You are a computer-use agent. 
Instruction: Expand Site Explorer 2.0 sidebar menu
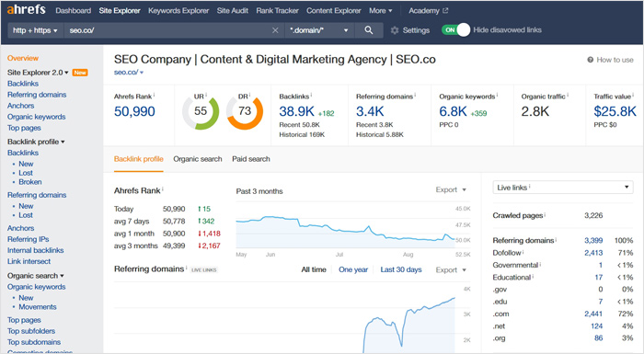pos(38,73)
